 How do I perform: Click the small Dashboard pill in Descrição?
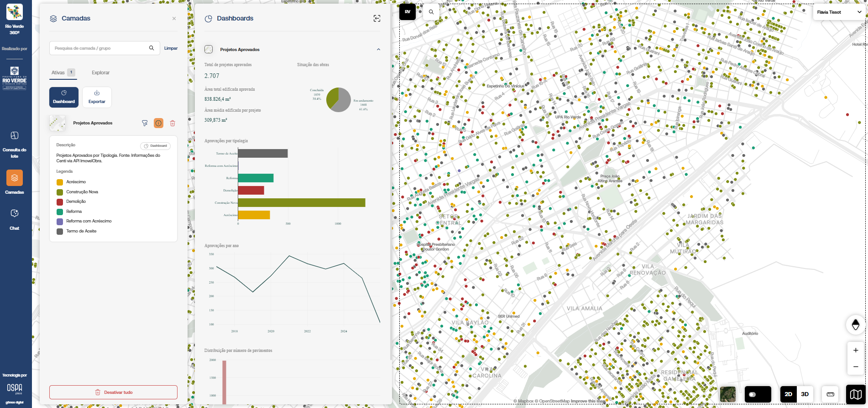pyautogui.click(x=155, y=146)
